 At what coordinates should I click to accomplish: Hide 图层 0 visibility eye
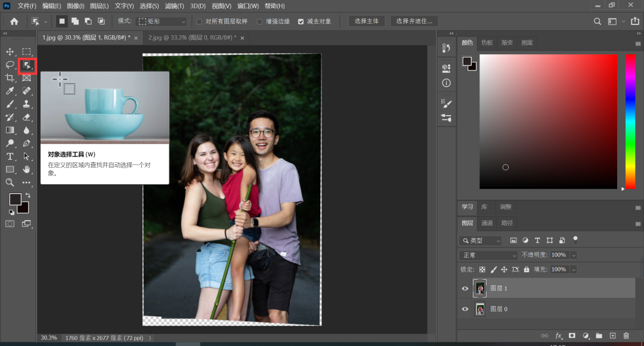pyautogui.click(x=465, y=309)
